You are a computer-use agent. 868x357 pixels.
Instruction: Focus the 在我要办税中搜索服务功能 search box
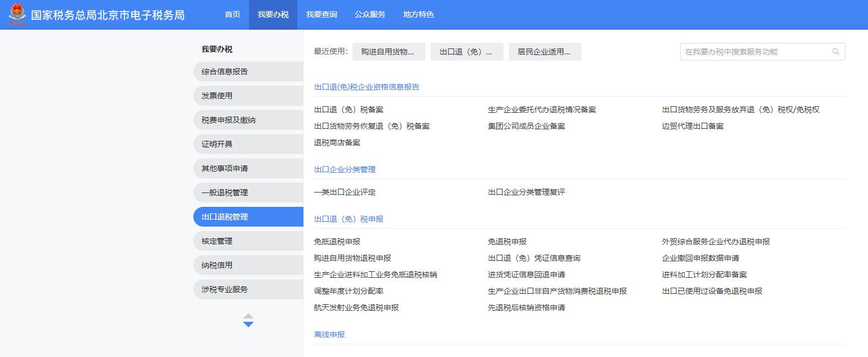[762, 52]
